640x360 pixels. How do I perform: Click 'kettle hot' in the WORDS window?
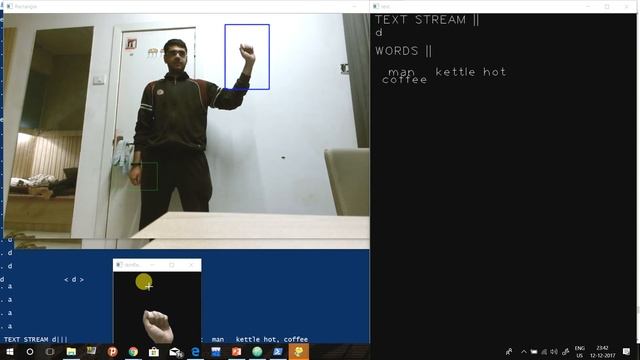471,72
